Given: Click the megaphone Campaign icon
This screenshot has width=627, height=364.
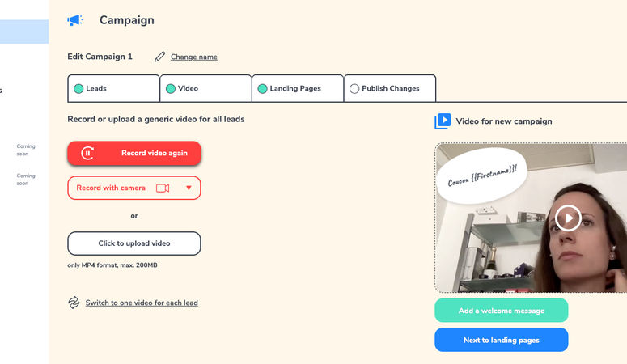Looking at the screenshot, I should [x=75, y=20].
